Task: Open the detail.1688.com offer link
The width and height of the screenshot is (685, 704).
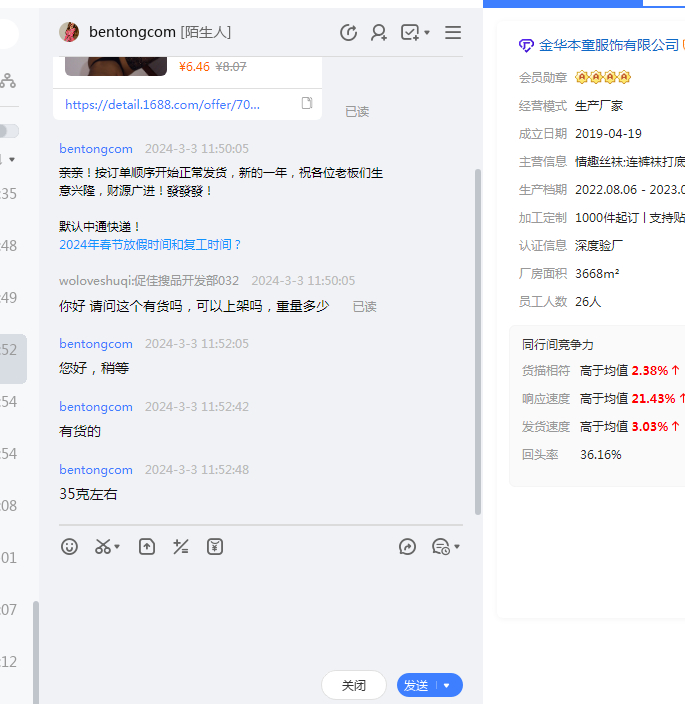Action: coord(162,105)
